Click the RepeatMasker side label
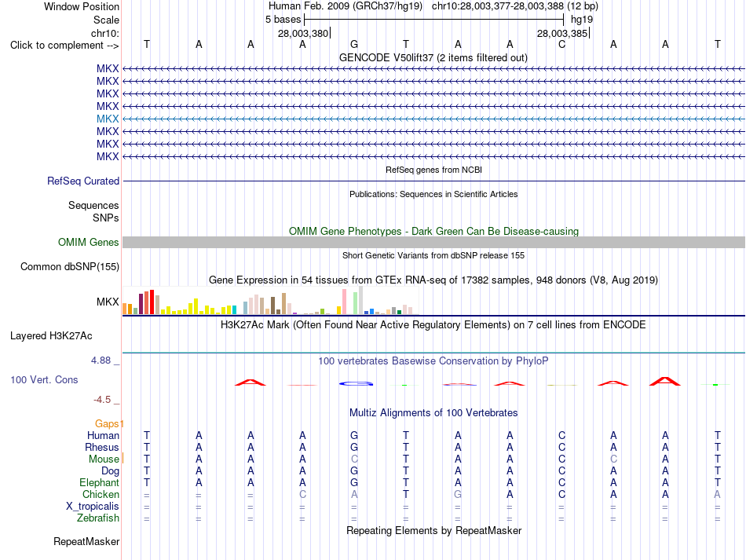The height and width of the screenshot is (560, 746). tap(86, 541)
